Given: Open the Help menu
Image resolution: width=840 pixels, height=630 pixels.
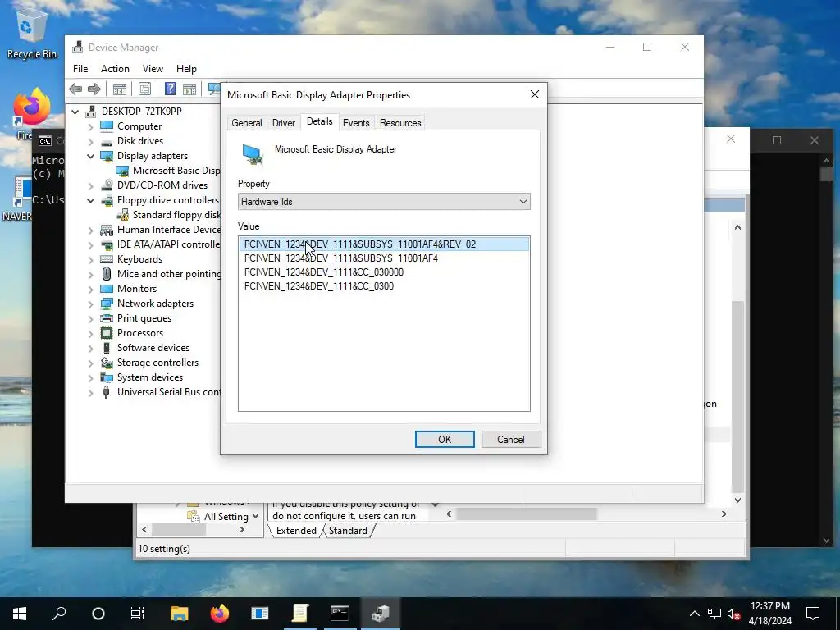Looking at the screenshot, I should (x=186, y=69).
